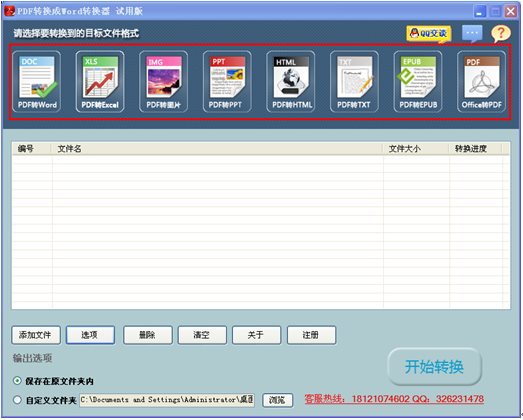The image size is (523, 420).
Task: Open the 客服热线 customer service link
Action: (x=394, y=399)
